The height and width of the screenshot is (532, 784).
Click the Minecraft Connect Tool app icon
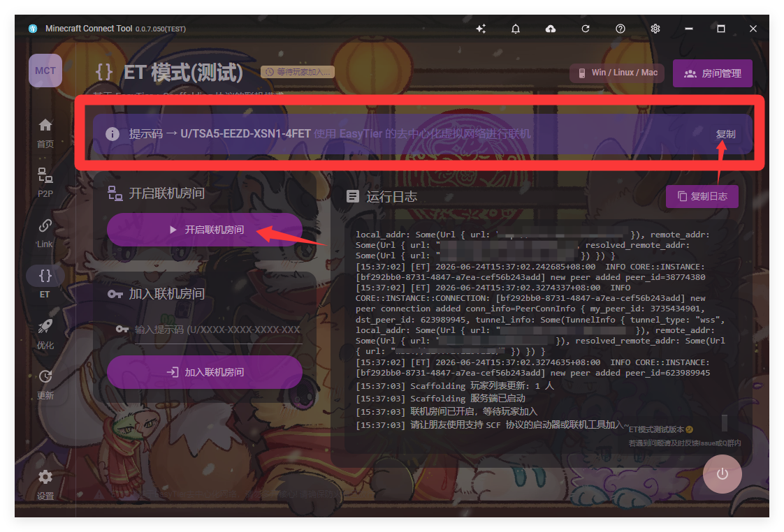(x=33, y=29)
